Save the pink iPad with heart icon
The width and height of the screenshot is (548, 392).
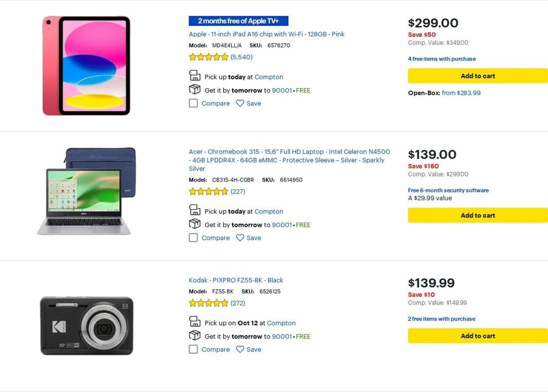click(240, 103)
